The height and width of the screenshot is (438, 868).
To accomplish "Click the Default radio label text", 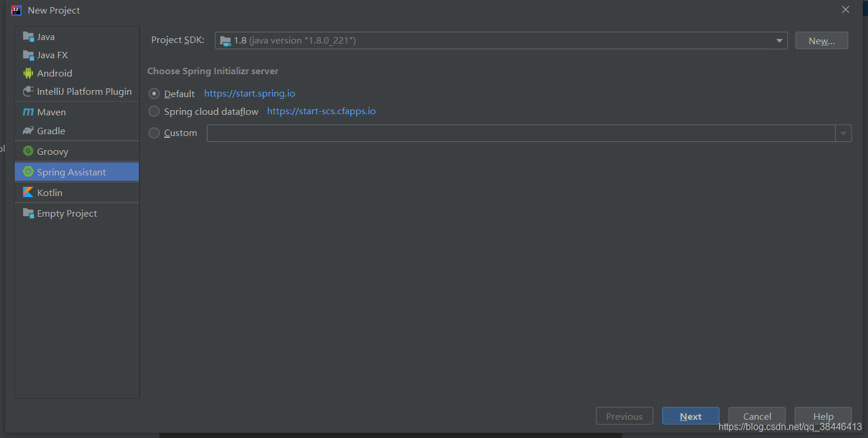I will (x=179, y=94).
